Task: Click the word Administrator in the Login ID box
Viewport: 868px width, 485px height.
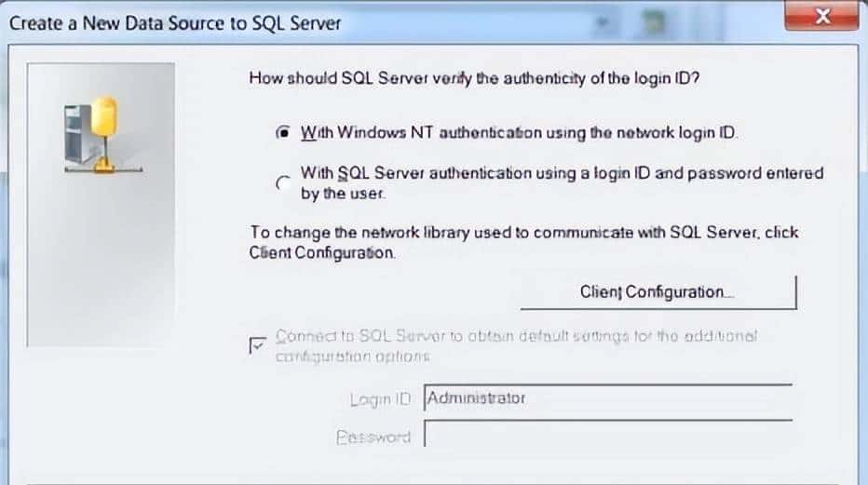Action: [476, 397]
